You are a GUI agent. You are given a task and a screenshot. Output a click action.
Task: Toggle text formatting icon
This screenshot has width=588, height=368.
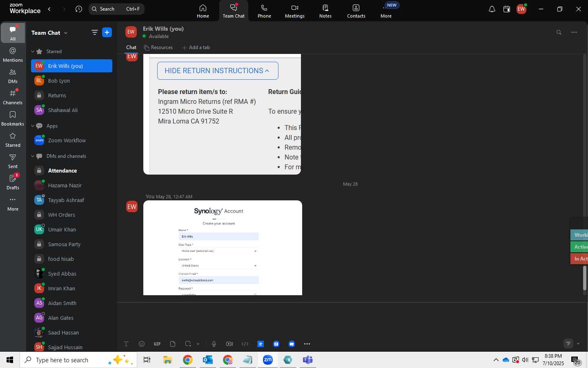pos(126,344)
